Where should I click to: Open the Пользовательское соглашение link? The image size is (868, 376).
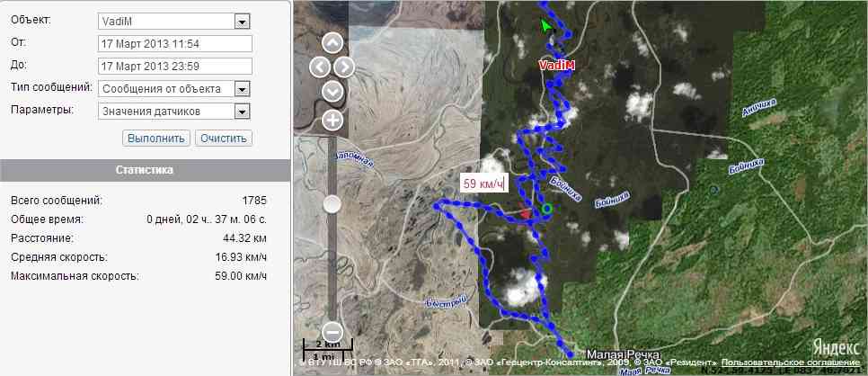(791, 362)
